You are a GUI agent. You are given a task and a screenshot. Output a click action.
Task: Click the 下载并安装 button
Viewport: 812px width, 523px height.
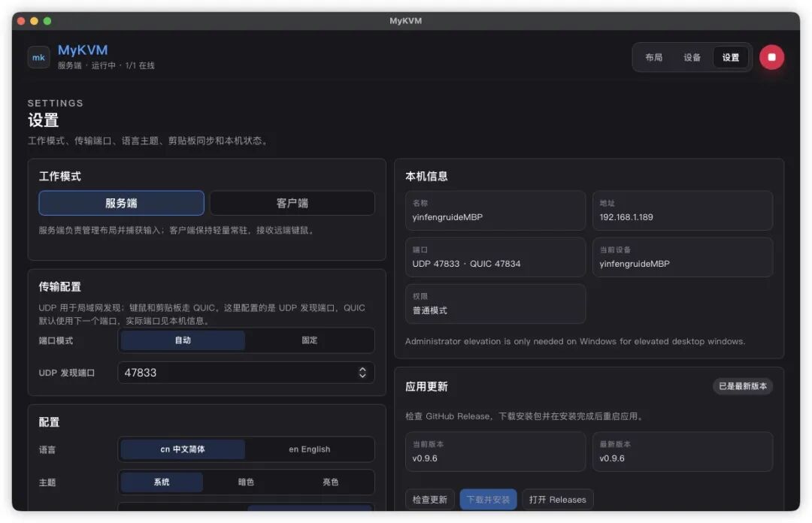click(x=489, y=500)
